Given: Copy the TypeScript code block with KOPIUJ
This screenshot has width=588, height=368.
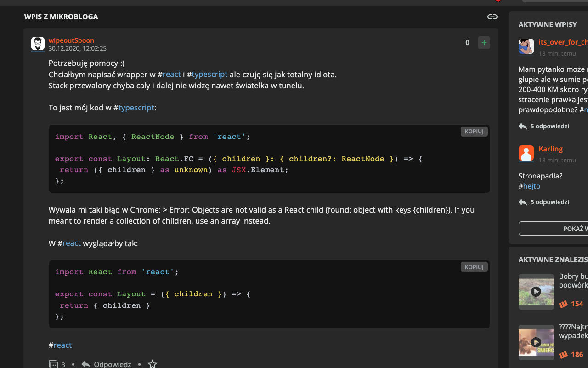Looking at the screenshot, I should point(474,132).
